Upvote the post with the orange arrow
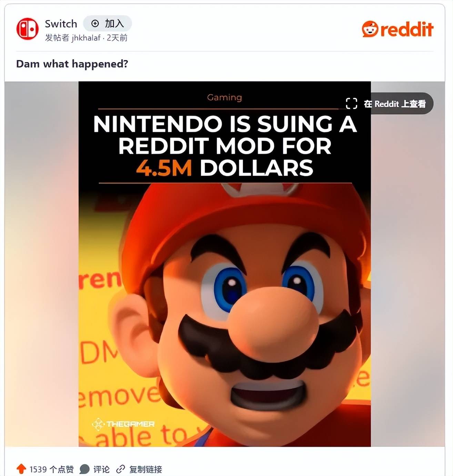The height and width of the screenshot is (476, 453). pos(21,469)
